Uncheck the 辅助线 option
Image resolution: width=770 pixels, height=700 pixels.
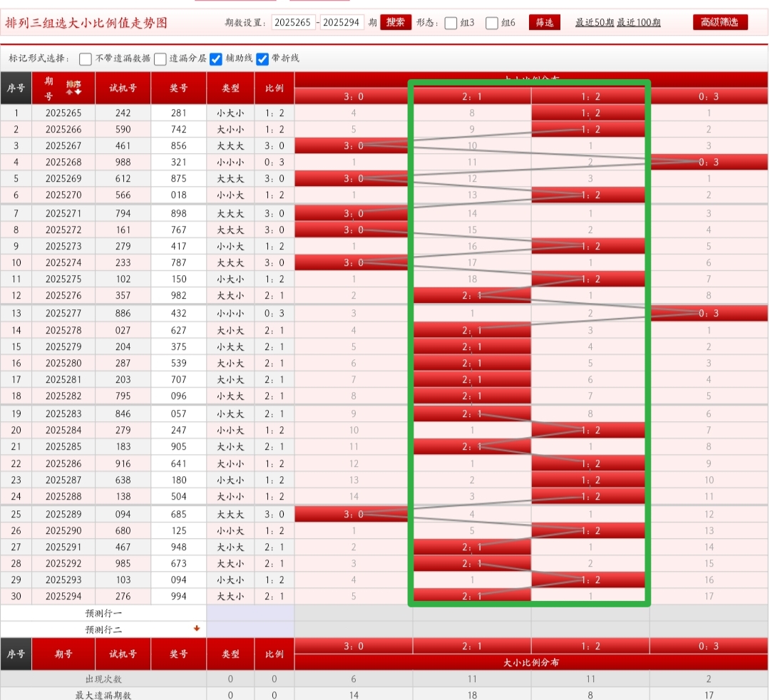[x=217, y=59]
